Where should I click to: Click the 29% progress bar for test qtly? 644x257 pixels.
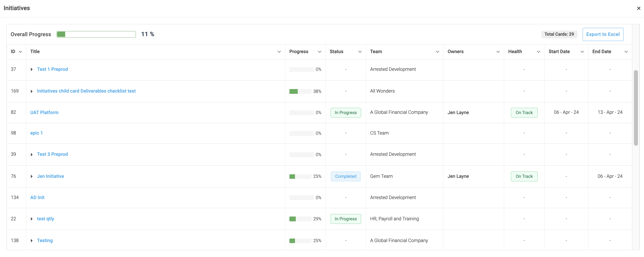pos(300,219)
